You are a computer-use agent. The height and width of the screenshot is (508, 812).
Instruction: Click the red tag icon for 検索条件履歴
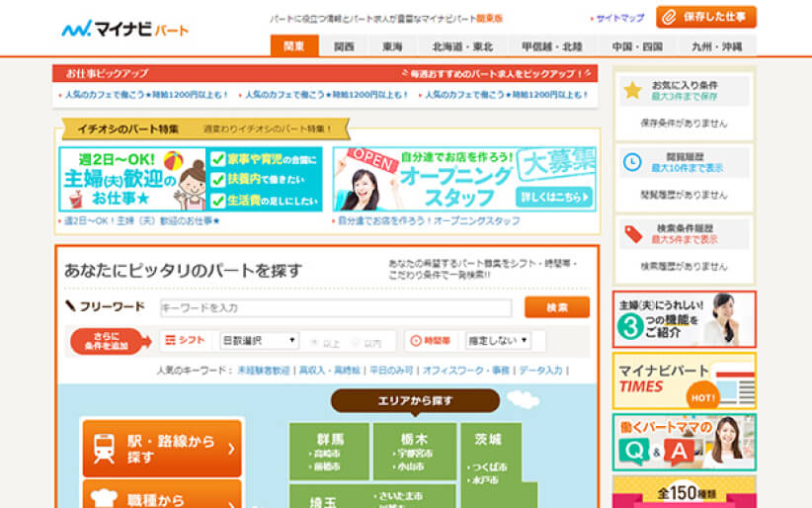point(633,234)
